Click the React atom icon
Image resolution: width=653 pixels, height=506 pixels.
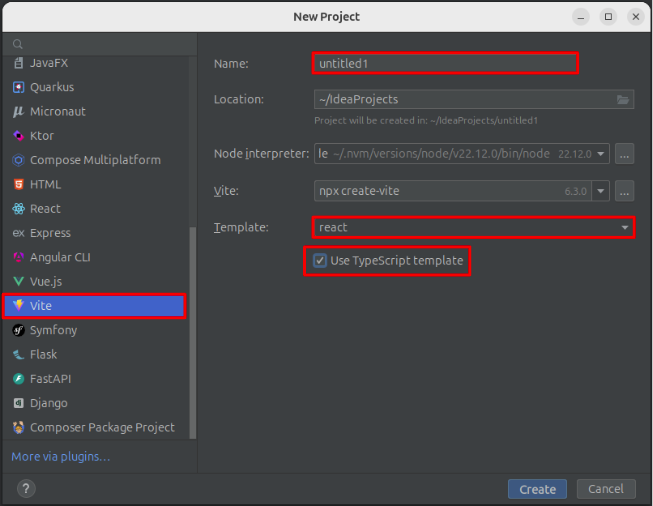pyautogui.click(x=18, y=209)
